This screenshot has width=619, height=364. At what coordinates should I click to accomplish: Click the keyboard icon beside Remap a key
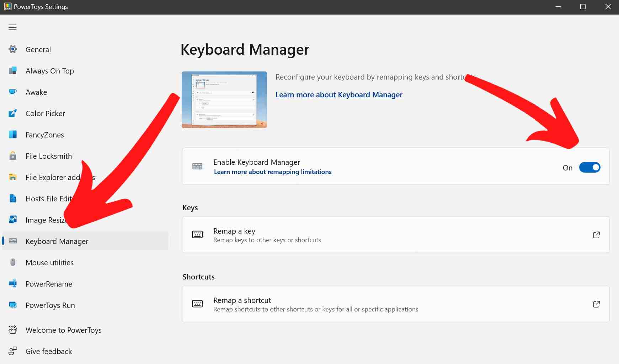click(x=197, y=234)
